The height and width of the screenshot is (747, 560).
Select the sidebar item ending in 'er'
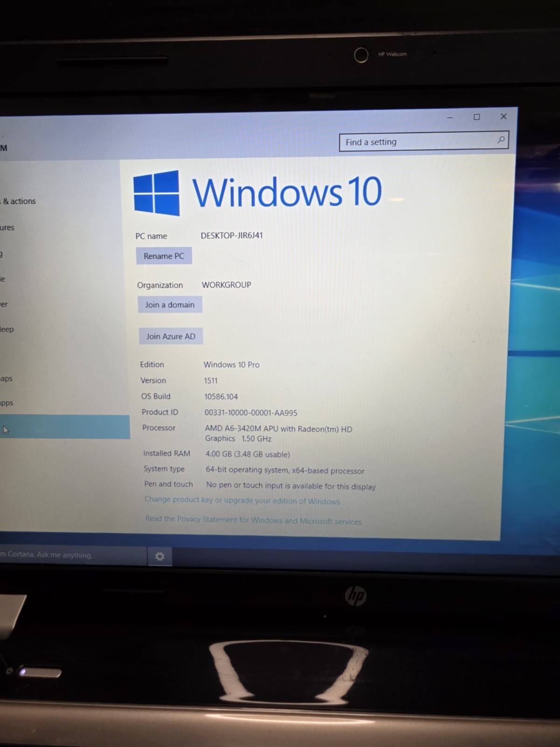(4, 304)
